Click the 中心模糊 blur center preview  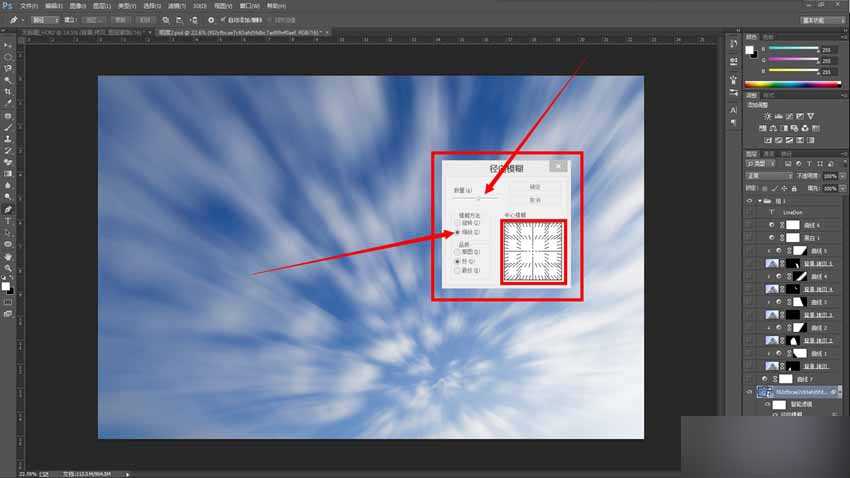(x=533, y=251)
